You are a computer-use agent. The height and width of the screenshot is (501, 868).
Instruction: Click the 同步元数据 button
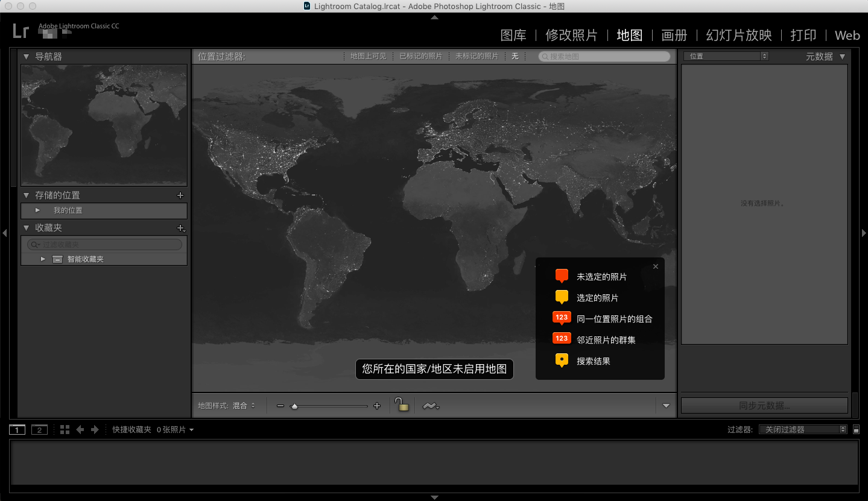coord(764,406)
